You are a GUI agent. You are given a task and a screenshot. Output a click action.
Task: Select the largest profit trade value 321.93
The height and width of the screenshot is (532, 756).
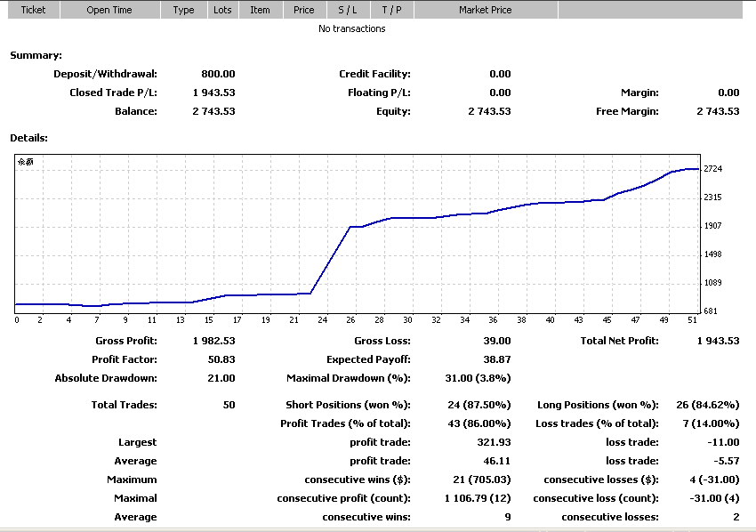click(x=494, y=442)
